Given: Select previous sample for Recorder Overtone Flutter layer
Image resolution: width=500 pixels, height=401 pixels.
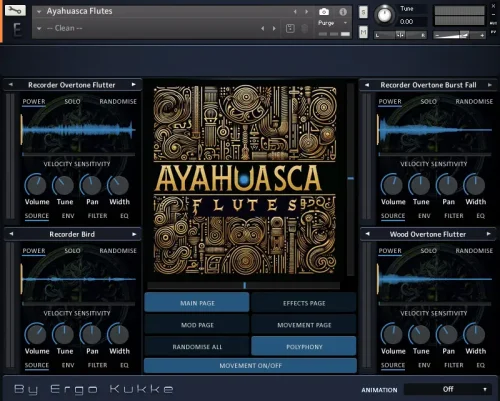Looking at the screenshot, I should pos(11,85).
